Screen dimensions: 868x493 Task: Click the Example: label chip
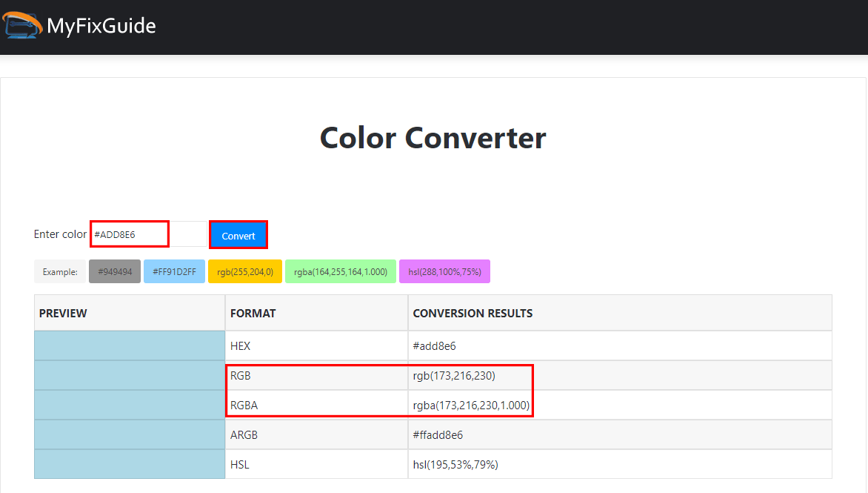coord(59,271)
